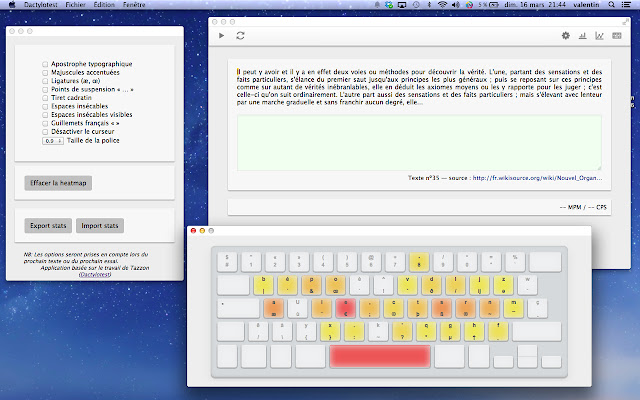Click in the green typing input area
Screen dimensions: 640x400
pos(419,142)
